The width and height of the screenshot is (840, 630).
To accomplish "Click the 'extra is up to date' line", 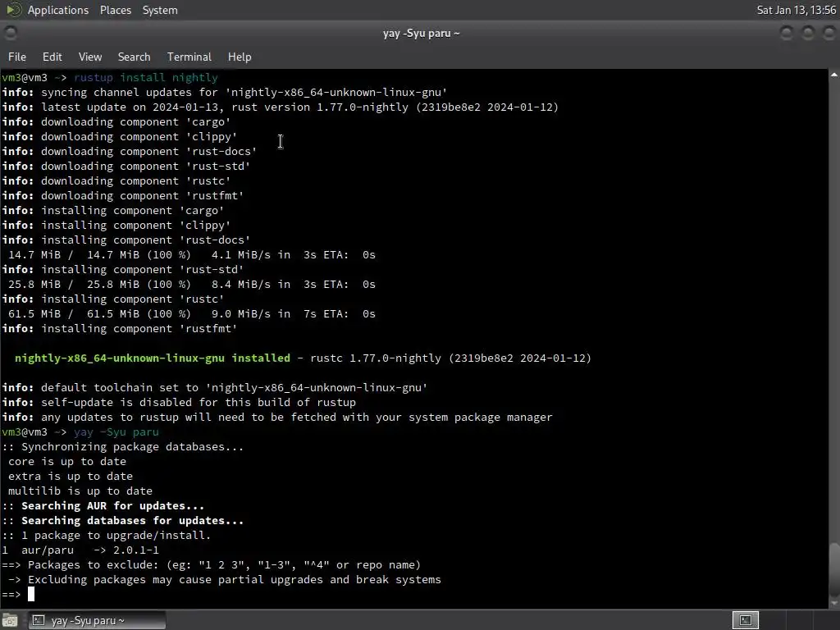I will click(x=71, y=477).
